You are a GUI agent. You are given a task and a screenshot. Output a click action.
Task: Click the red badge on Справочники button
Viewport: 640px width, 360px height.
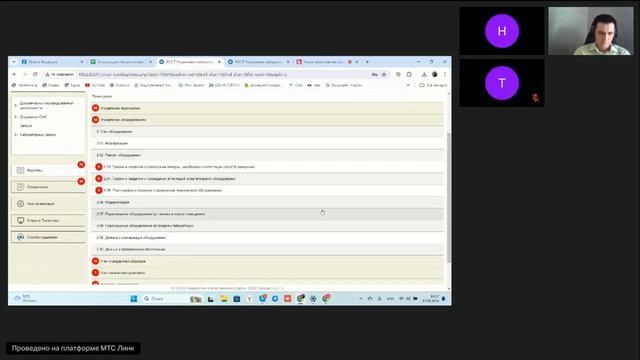tap(81, 181)
